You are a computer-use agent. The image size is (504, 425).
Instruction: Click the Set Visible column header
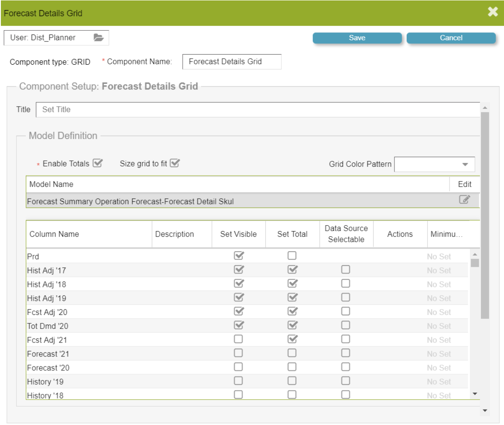pos(238,234)
